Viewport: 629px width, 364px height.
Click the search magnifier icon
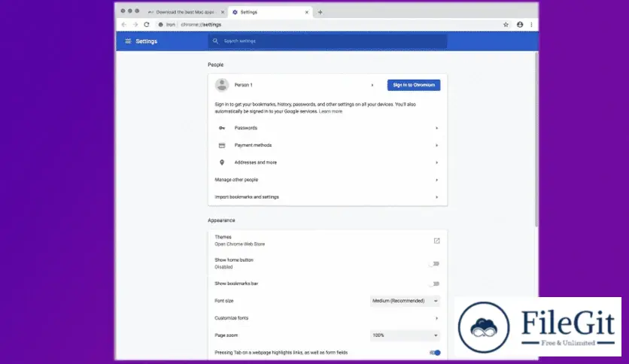(x=215, y=41)
